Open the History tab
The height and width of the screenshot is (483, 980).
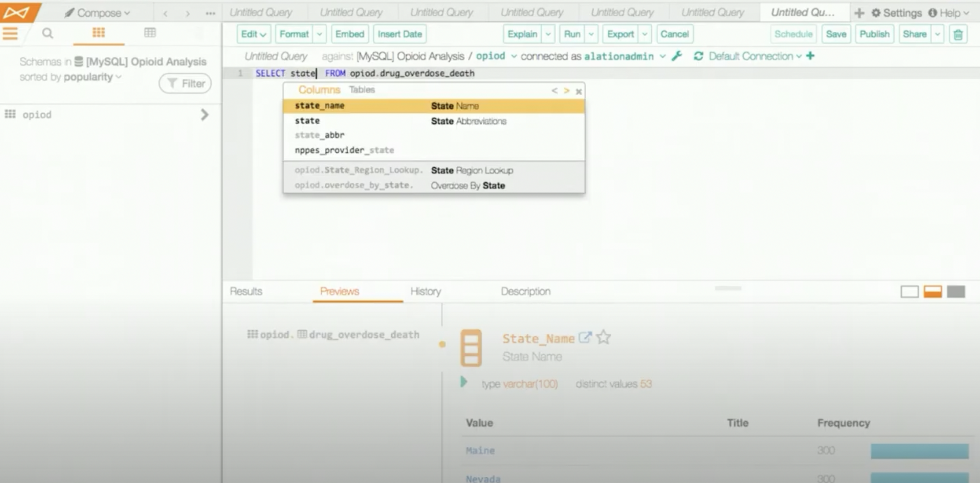(x=425, y=291)
